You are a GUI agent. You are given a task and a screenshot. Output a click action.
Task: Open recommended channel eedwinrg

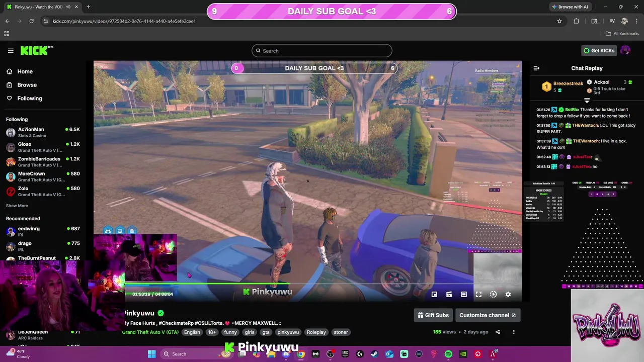[x=43, y=231]
